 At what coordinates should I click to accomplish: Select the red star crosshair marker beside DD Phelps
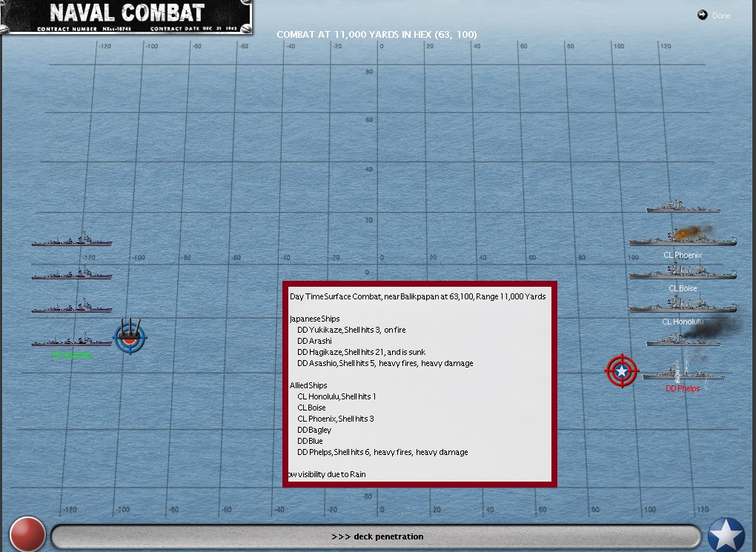click(622, 370)
